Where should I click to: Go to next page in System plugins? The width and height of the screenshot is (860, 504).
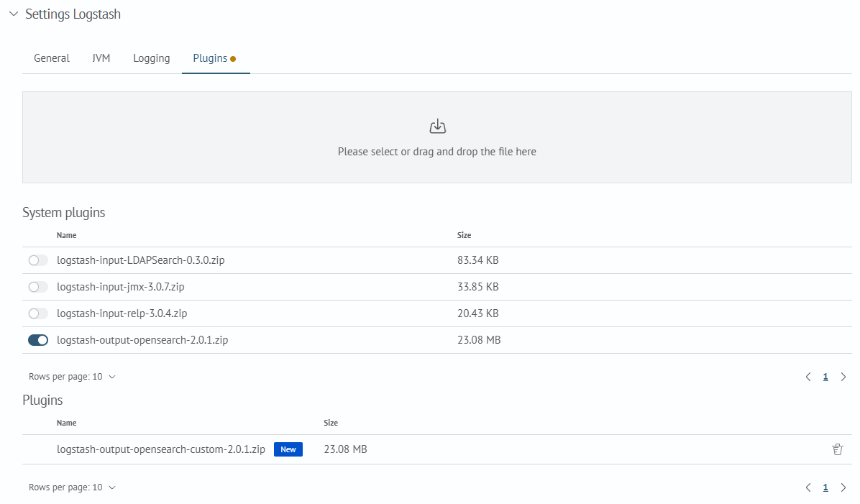point(843,377)
